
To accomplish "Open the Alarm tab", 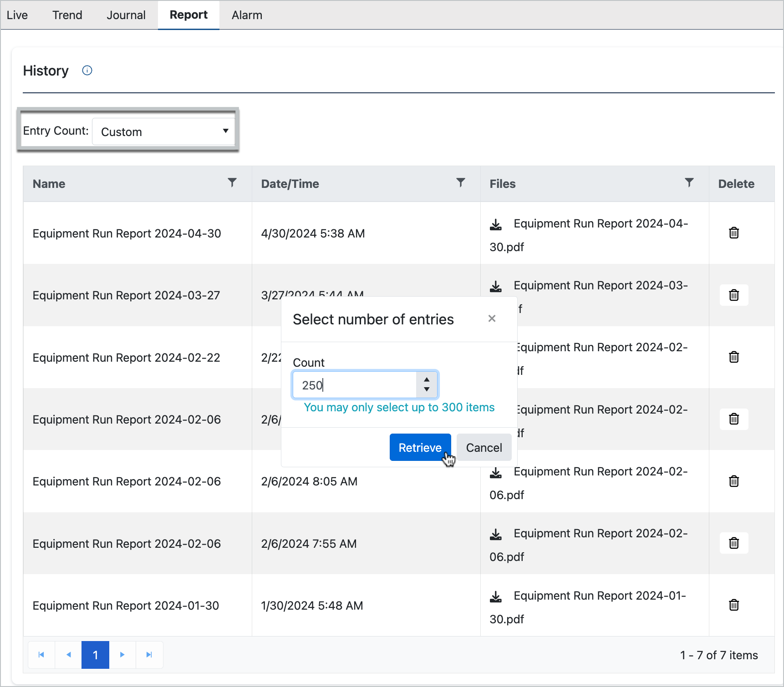I will pyautogui.click(x=247, y=15).
